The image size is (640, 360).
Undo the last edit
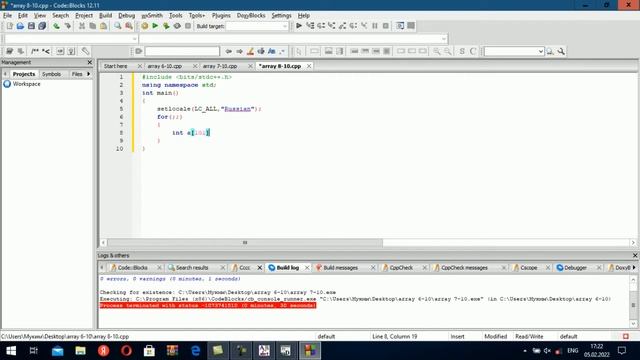56,26
